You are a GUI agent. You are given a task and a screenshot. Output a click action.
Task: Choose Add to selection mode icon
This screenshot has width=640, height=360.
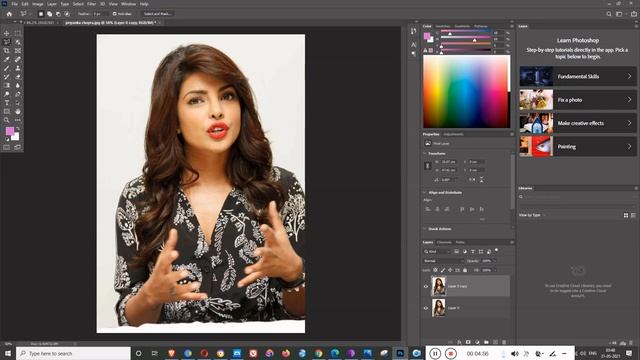coord(49,14)
